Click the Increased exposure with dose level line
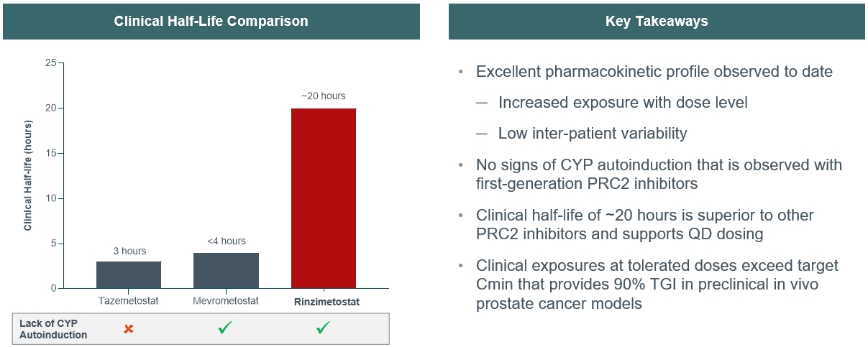Screen dimensions: 868x347 (623, 103)
